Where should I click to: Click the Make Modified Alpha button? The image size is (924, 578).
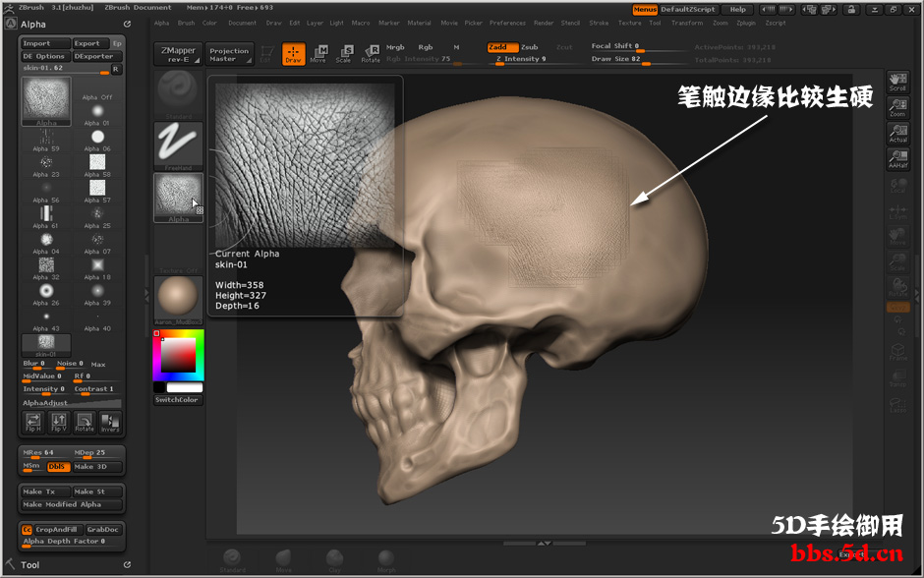(72, 504)
